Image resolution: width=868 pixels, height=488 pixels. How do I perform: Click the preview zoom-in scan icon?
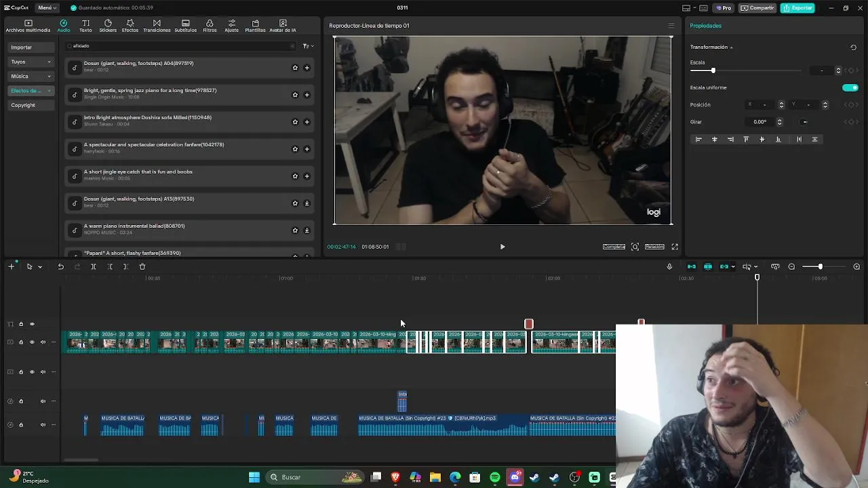635,247
